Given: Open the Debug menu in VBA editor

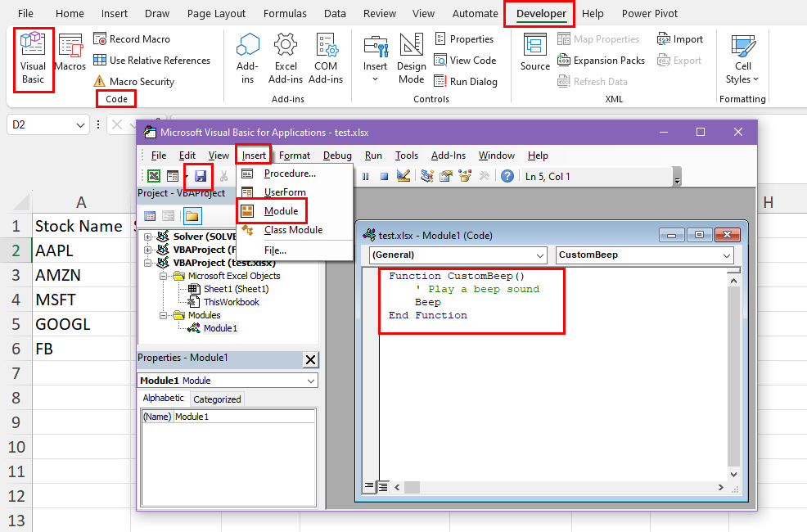Looking at the screenshot, I should (338, 156).
